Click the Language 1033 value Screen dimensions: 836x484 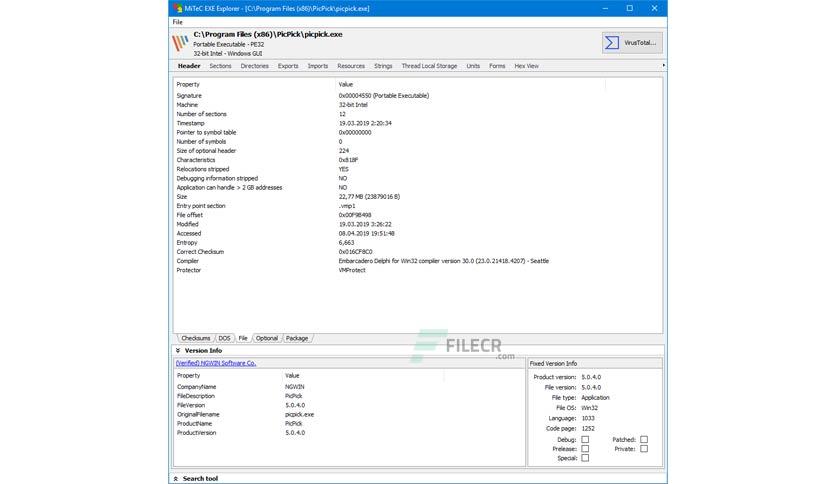pyautogui.click(x=588, y=418)
